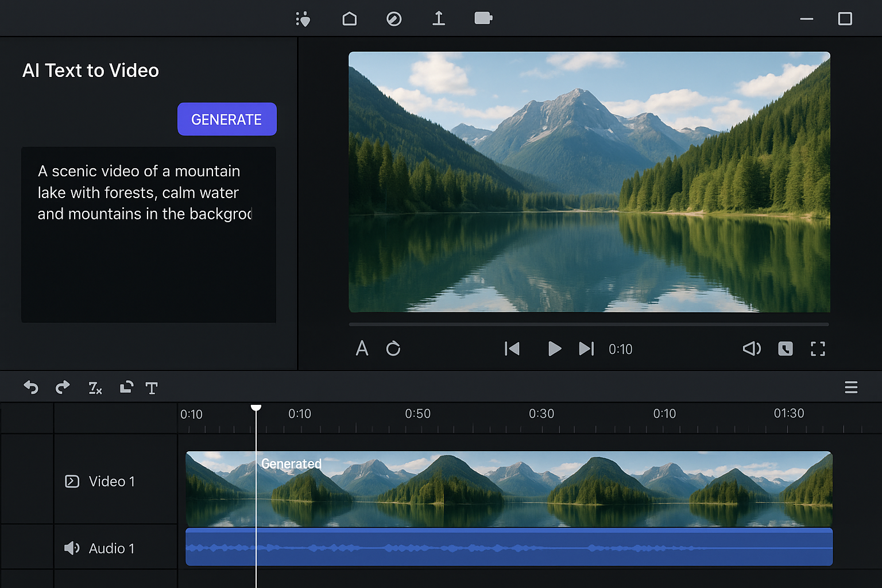Undo the last timeline action

(31, 388)
